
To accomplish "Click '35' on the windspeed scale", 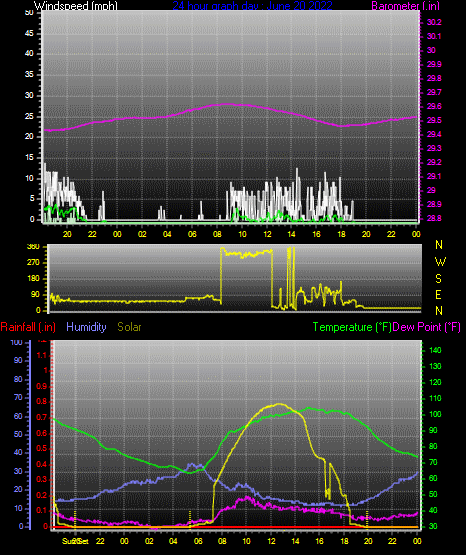I will (x=29, y=74).
